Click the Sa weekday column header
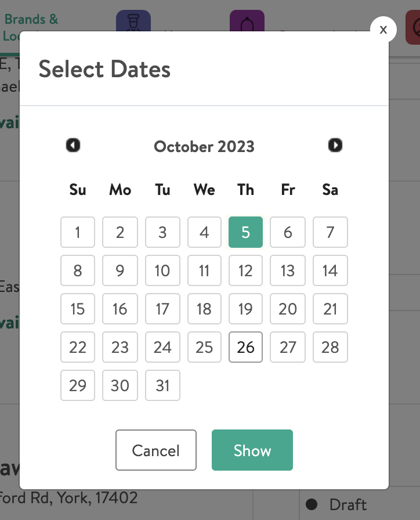 pyautogui.click(x=330, y=190)
